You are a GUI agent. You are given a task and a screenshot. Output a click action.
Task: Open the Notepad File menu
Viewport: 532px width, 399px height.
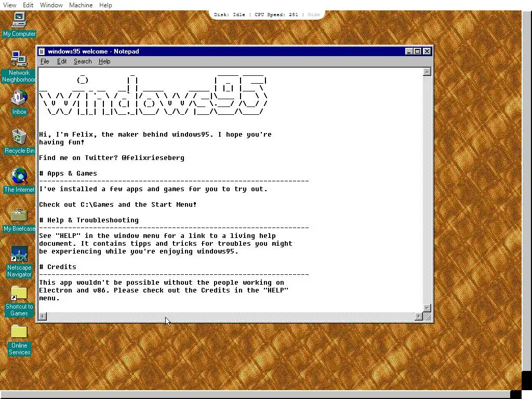tap(45, 61)
